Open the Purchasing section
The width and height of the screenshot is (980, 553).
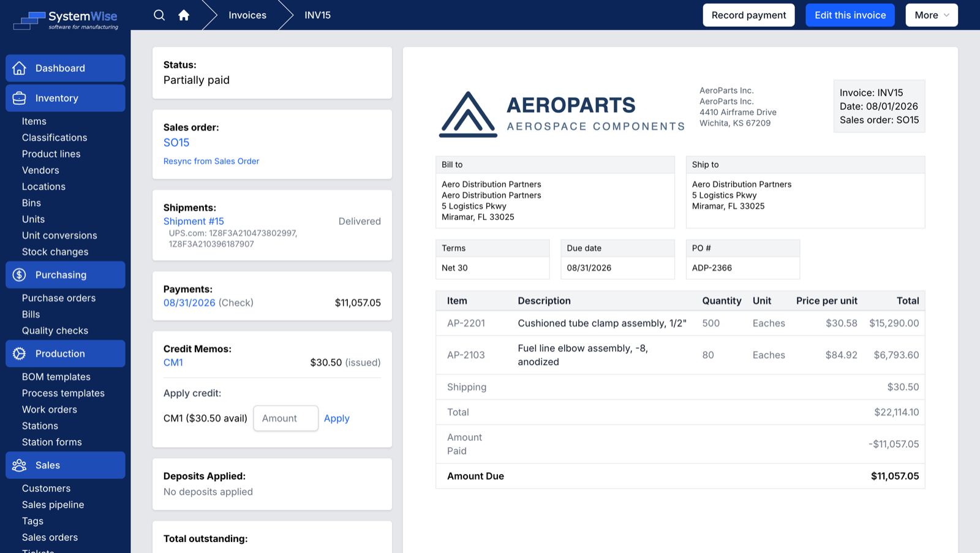(66, 275)
